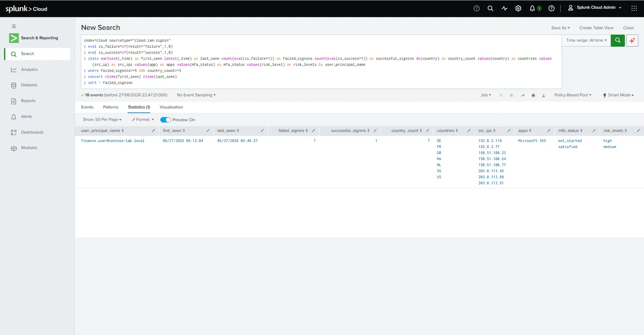Screen dimensions: 644x335
Task: Open the No Event Sampling dropdown
Action: pos(196,95)
